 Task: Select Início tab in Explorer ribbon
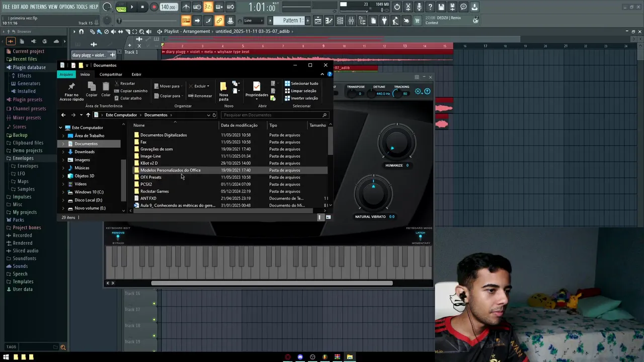(x=85, y=74)
